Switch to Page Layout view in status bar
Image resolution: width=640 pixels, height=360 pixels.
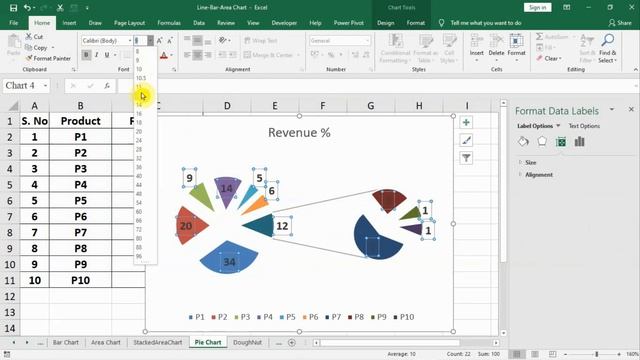(535, 354)
